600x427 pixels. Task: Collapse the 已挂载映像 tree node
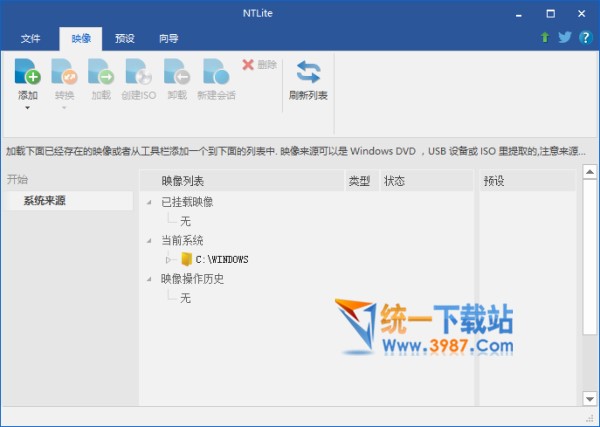pos(150,202)
